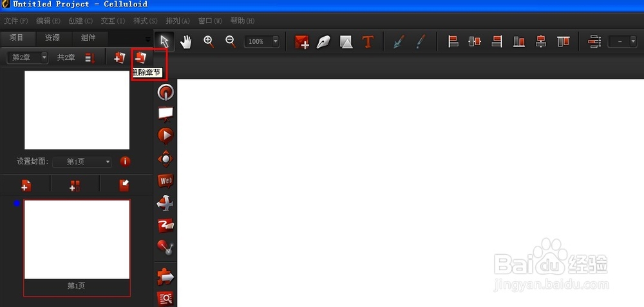Click the path nodes component icon
Viewport: 644px width, 307px height.
pyautogui.click(x=166, y=247)
